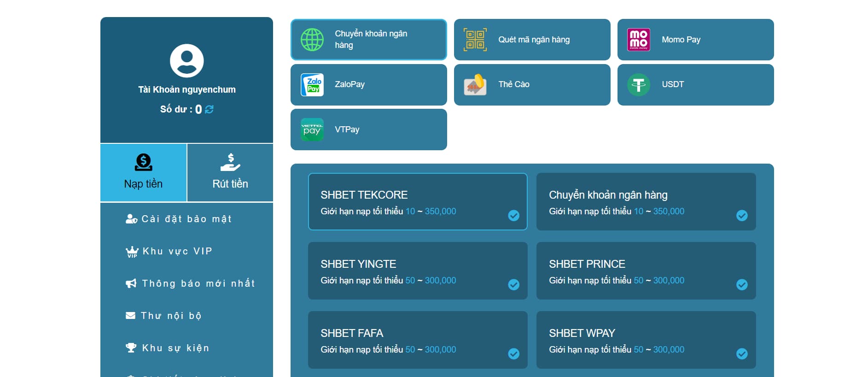868x377 pixels.
Task: Refresh the account balance
Action: tap(209, 109)
